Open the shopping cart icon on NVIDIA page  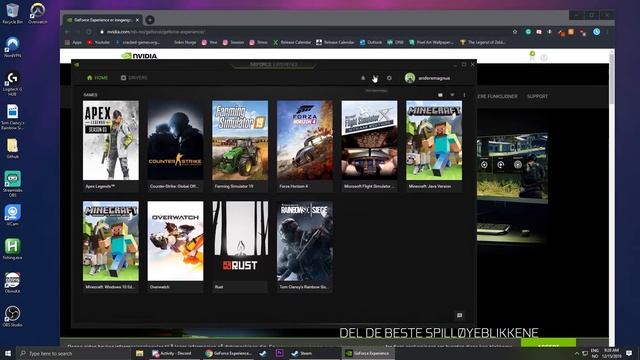pos(532,56)
